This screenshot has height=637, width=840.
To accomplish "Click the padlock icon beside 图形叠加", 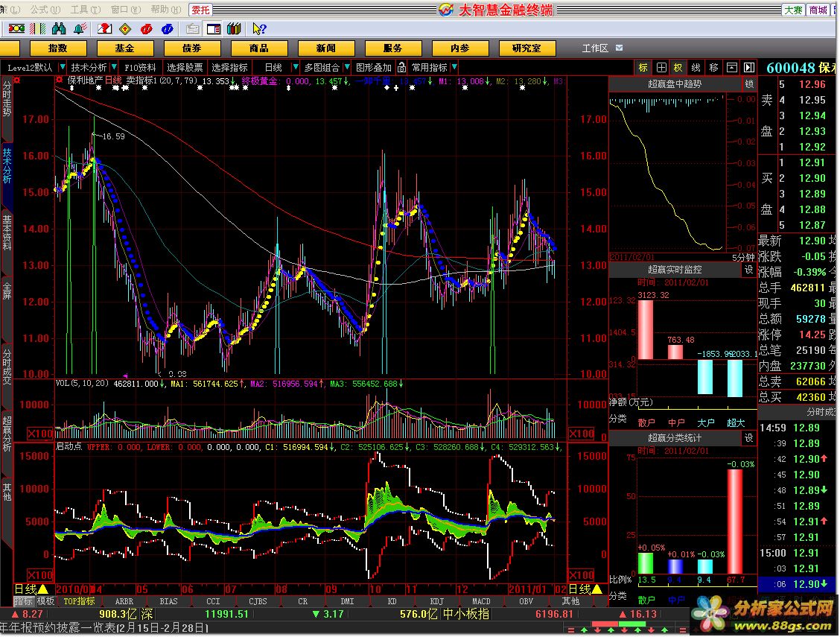I will (402, 68).
